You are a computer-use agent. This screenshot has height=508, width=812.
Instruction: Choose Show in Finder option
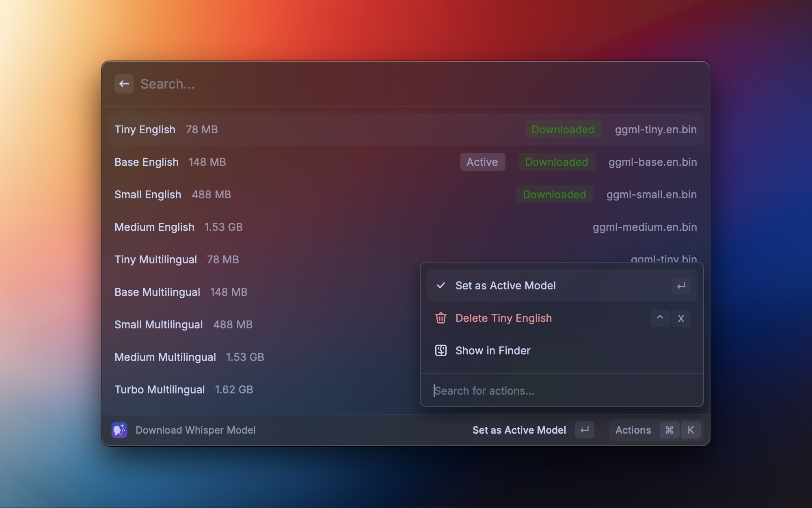pos(492,351)
